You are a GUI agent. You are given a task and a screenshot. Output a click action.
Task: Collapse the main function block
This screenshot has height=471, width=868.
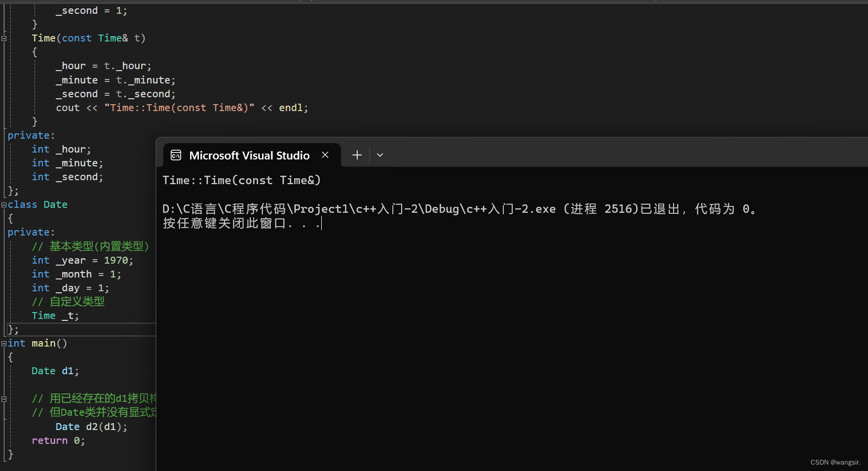pyautogui.click(x=4, y=343)
